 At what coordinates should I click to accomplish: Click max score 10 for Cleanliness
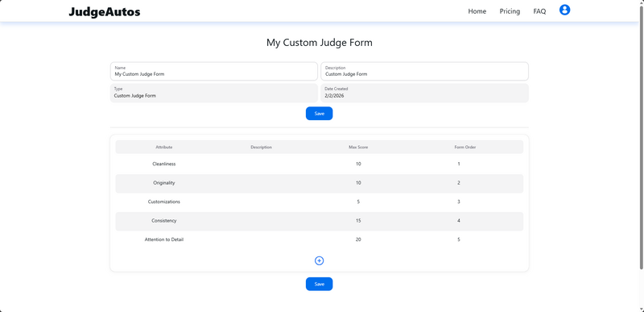(x=358, y=164)
